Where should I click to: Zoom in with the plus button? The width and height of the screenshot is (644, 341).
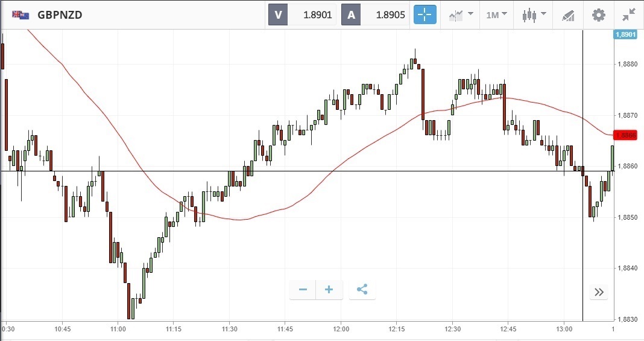[x=329, y=290]
